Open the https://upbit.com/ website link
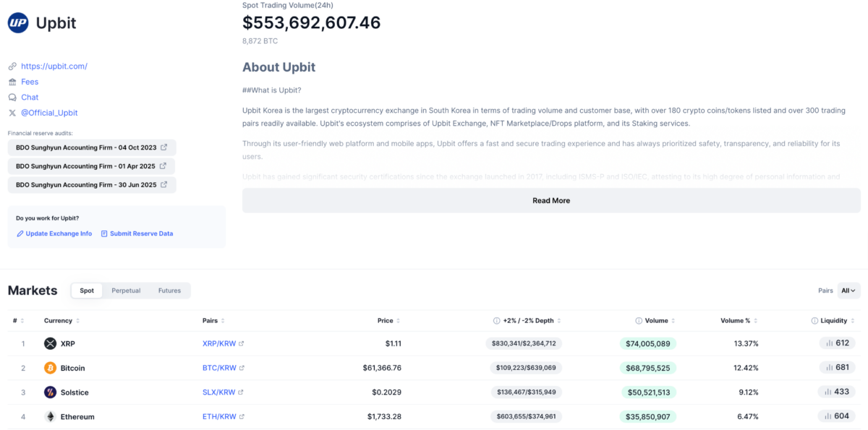 [x=54, y=66]
